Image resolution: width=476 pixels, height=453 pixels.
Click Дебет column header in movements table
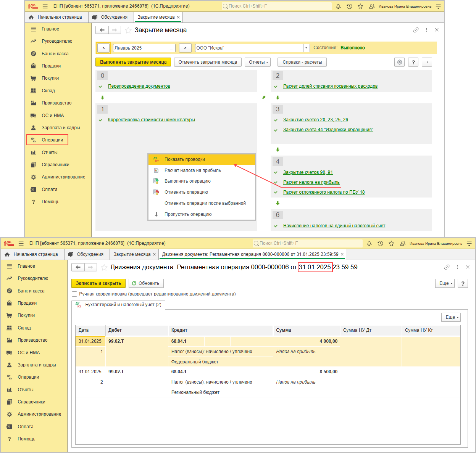[x=137, y=330]
